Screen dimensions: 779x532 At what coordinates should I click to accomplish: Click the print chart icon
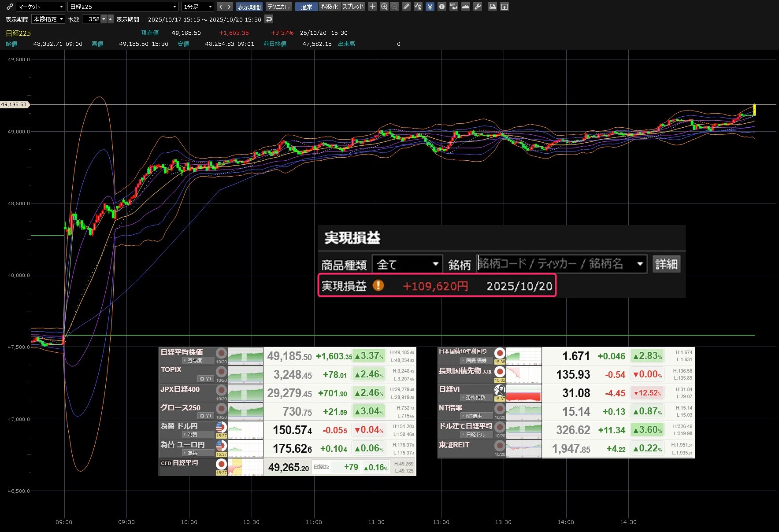[493, 7]
